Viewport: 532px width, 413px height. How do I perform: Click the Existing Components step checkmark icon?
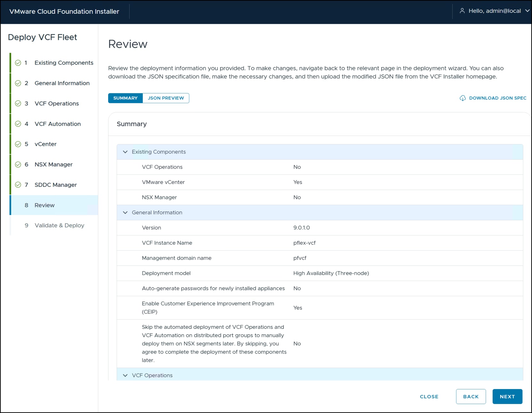[18, 63]
